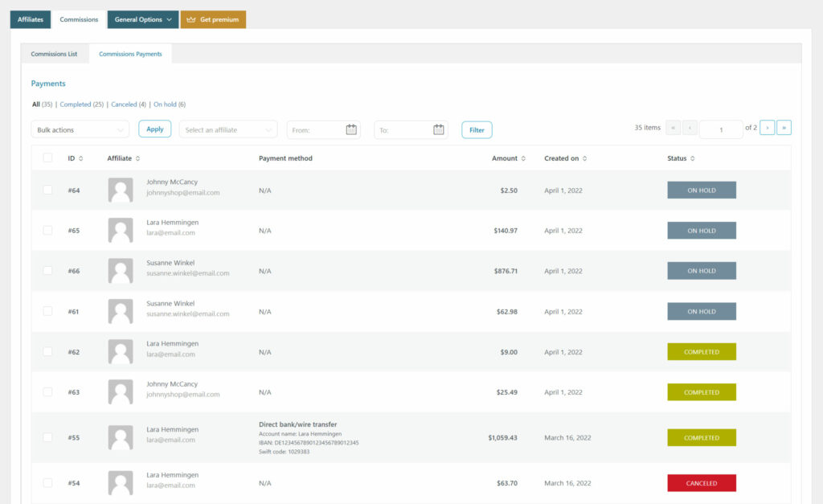The image size is (823, 504).
Task: Sort by ID column arrows
Action: (x=80, y=158)
